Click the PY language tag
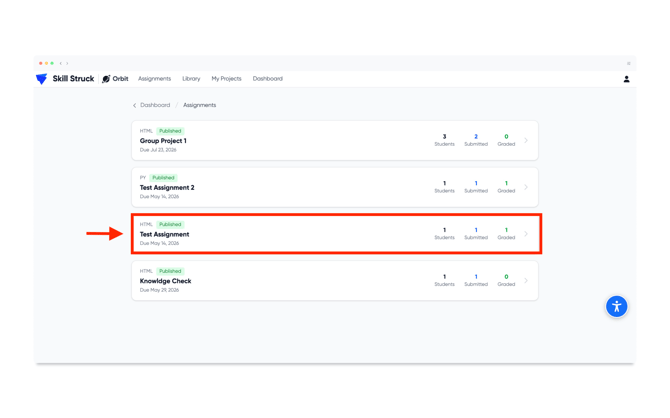Viewport: 670px width, 418px height. [x=143, y=177]
